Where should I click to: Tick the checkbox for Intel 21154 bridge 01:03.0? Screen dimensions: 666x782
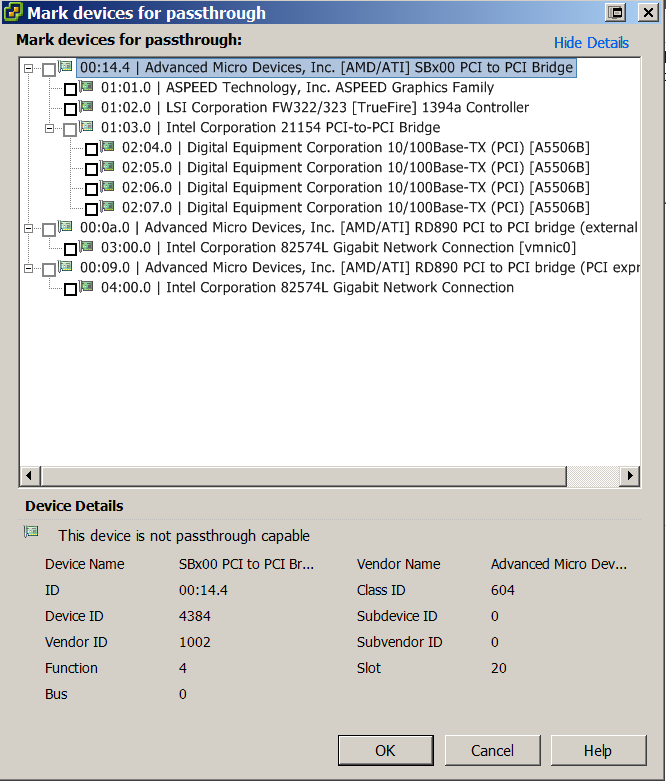(70, 129)
